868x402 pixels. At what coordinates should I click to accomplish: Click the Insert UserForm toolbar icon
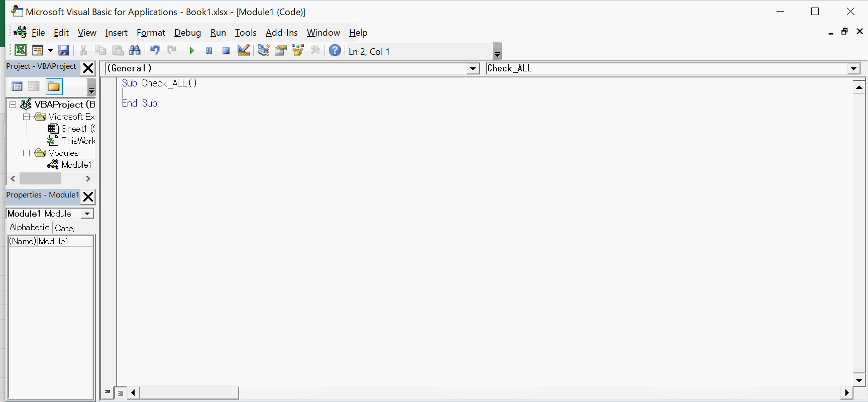tap(38, 50)
